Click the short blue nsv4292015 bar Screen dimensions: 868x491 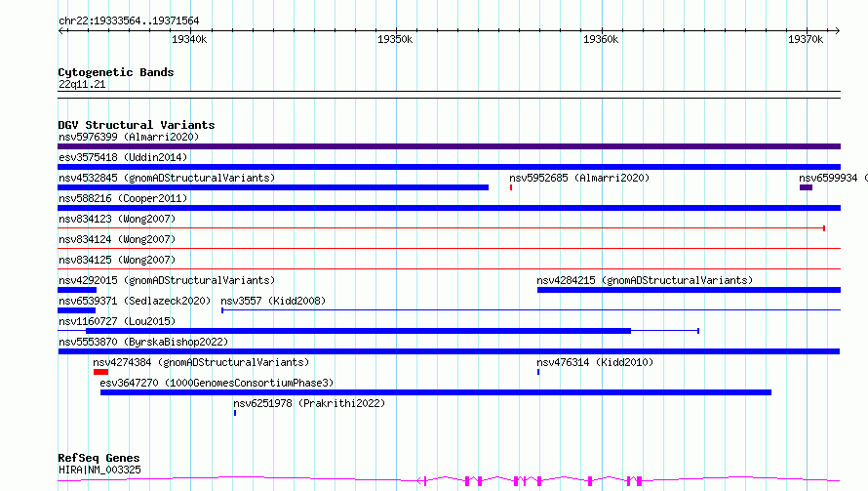[77, 290]
